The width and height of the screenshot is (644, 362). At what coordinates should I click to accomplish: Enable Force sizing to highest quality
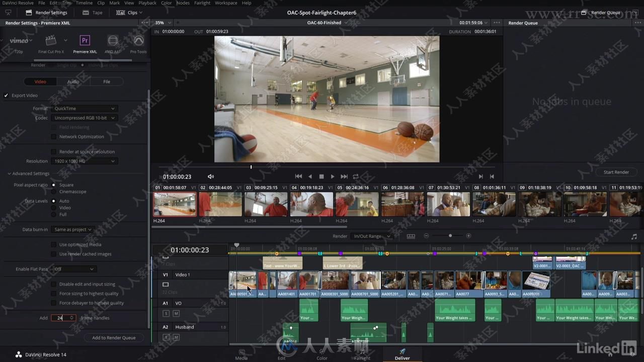54,294
